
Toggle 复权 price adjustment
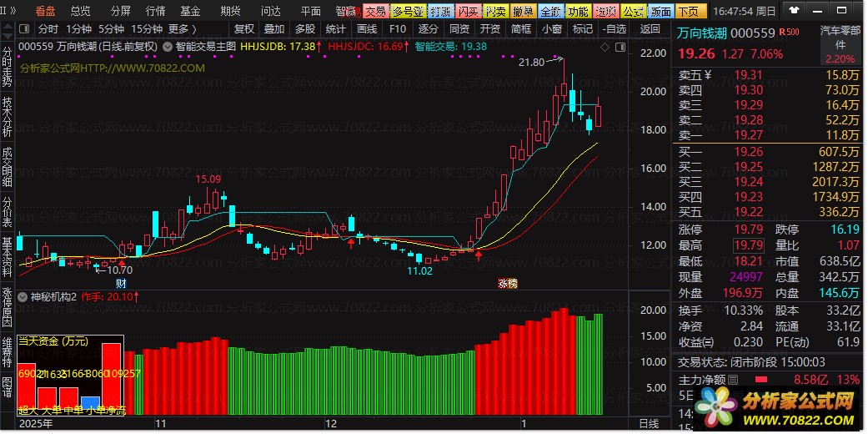pyautogui.click(x=244, y=28)
